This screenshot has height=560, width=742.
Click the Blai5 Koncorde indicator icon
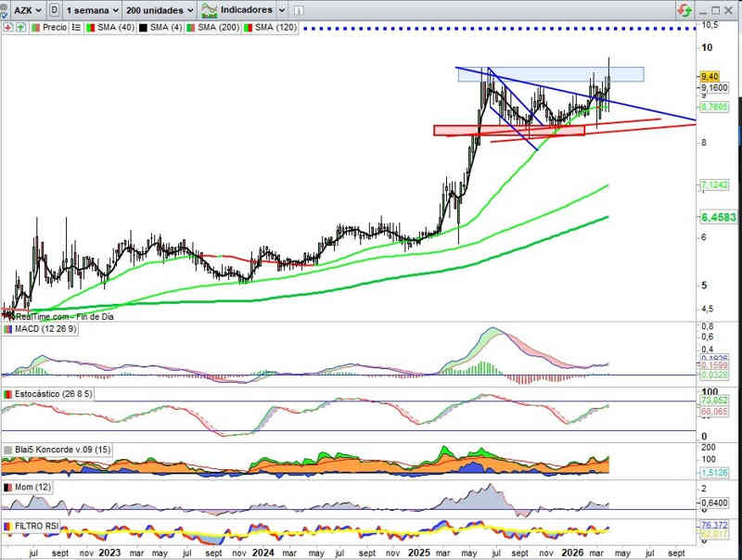(x=8, y=450)
